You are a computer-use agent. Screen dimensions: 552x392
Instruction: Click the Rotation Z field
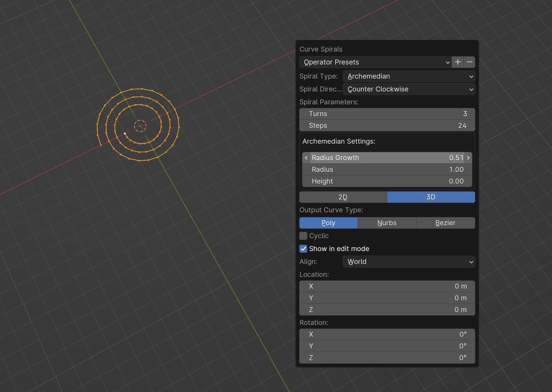click(387, 358)
